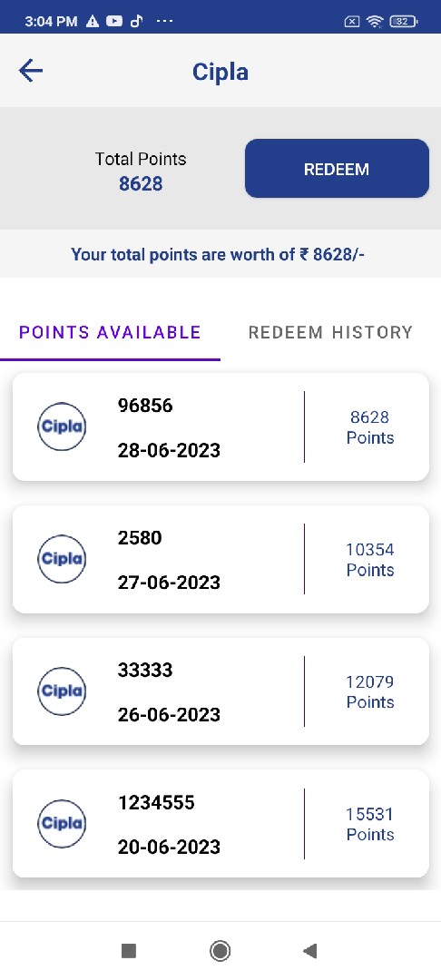
Task: Click the Cipla logo on entry 96856
Action: pyautogui.click(x=62, y=426)
